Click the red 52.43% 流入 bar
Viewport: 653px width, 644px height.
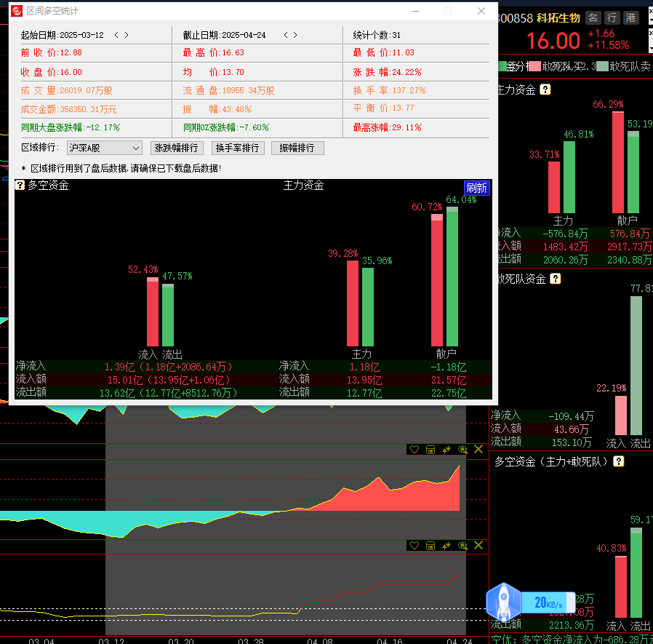[x=153, y=311]
